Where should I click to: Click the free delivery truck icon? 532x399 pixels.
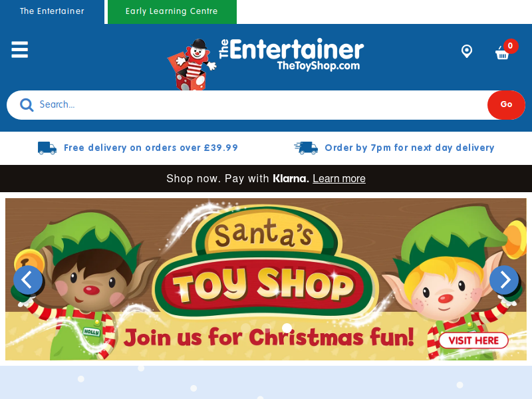47,148
